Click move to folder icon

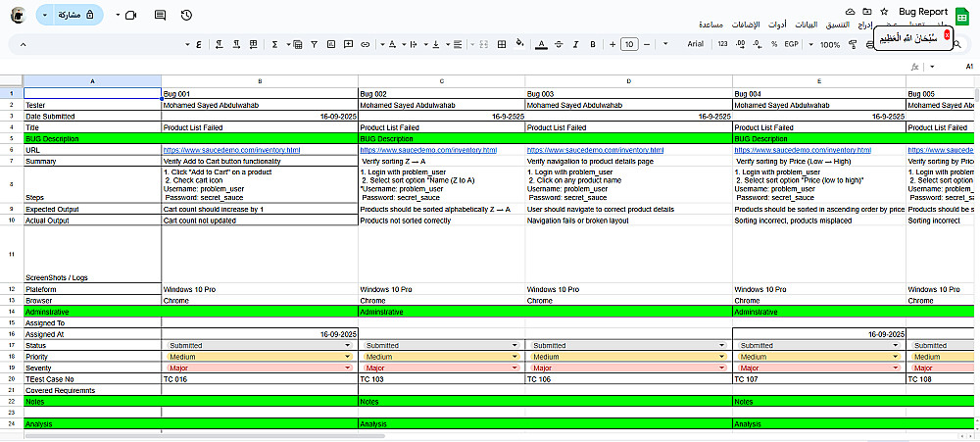click(866, 11)
